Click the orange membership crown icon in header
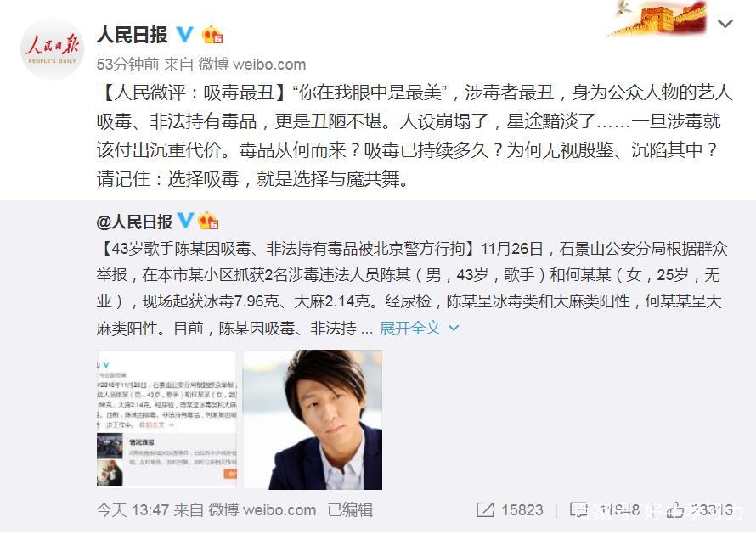 pyautogui.click(x=212, y=35)
